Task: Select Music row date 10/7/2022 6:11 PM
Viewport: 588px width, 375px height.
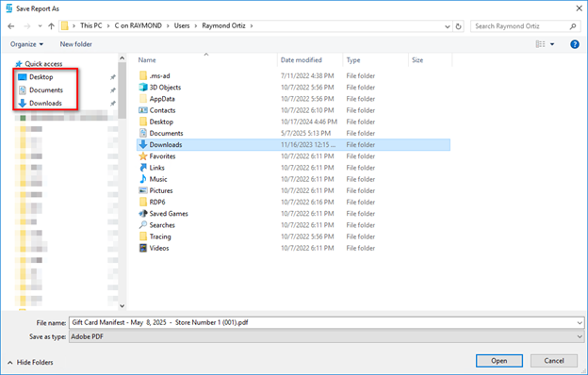Action: click(x=307, y=179)
